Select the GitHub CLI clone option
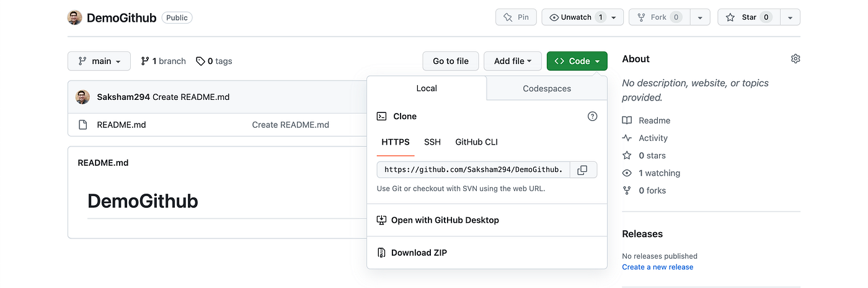Image resolution: width=868 pixels, height=288 pixels. click(476, 142)
